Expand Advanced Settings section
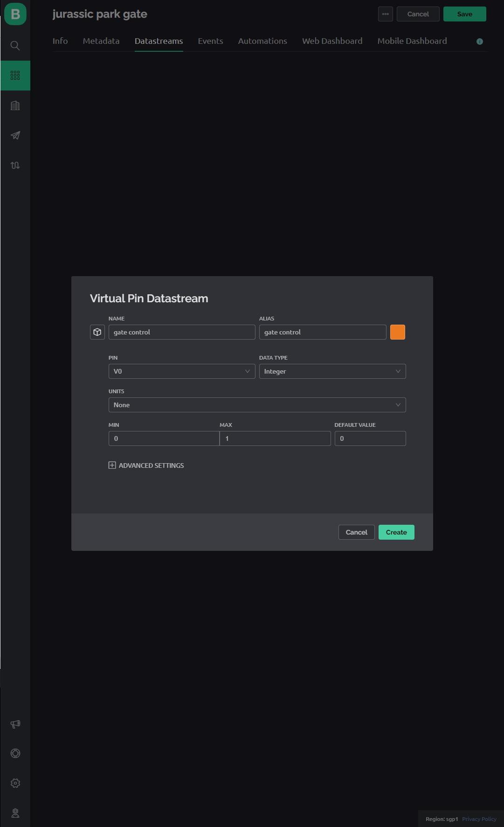The width and height of the screenshot is (504, 827). (146, 466)
